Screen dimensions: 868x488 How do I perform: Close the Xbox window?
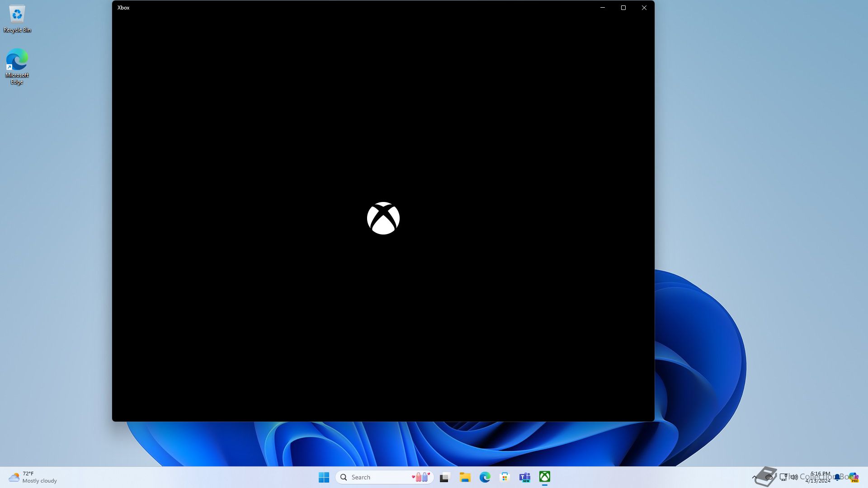[644, 8]
